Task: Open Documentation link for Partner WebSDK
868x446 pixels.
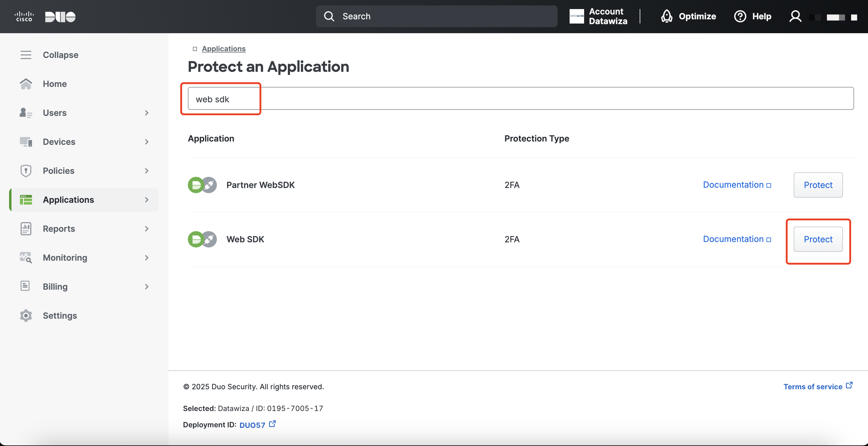Action: [x=737, y=185]
